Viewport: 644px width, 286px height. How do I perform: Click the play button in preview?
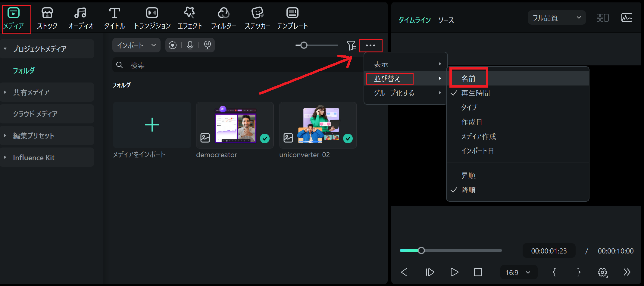coord(454,272)
